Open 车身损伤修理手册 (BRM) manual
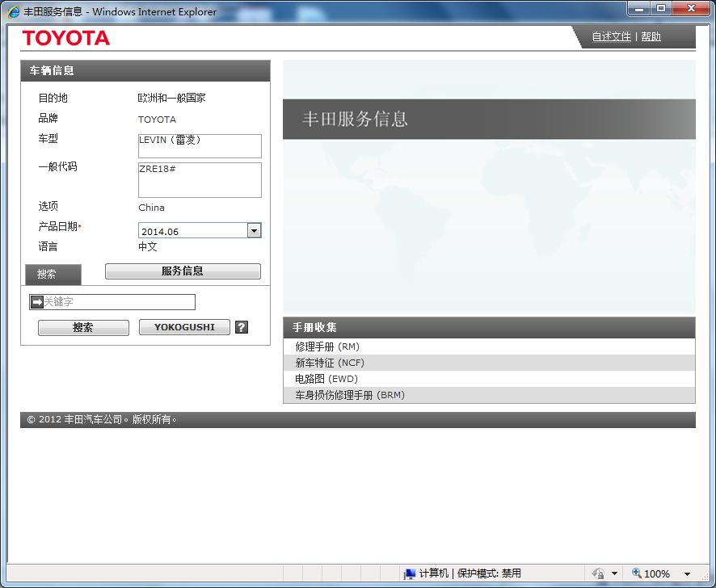The width and height of the screenshot is (716, 588). (489, 395)
